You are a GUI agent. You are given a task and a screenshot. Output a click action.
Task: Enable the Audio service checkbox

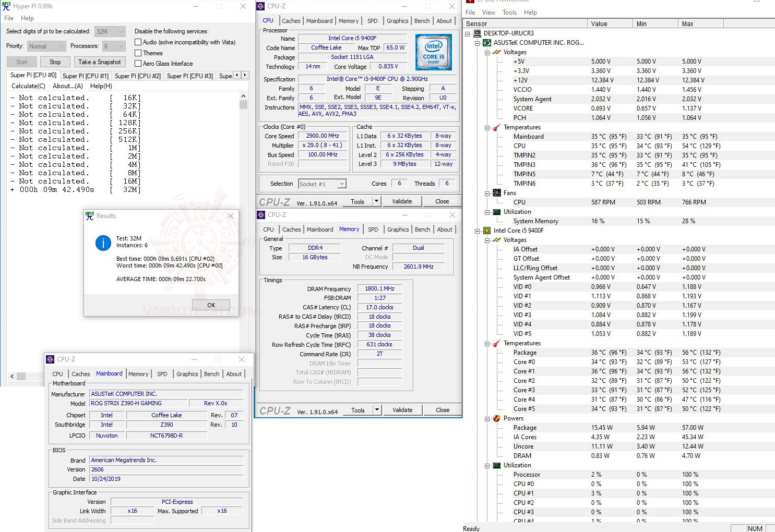click(x=138, y=42)
